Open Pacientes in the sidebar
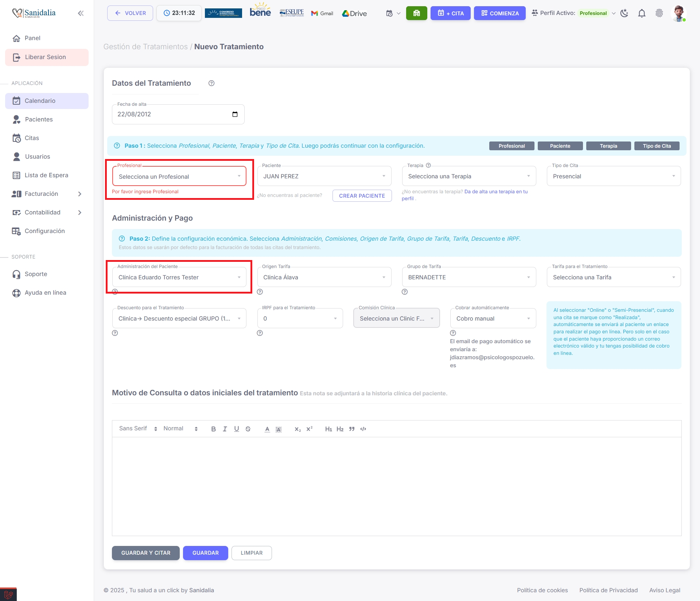This screenshot has width=700, height=601. tap(39, 119)
